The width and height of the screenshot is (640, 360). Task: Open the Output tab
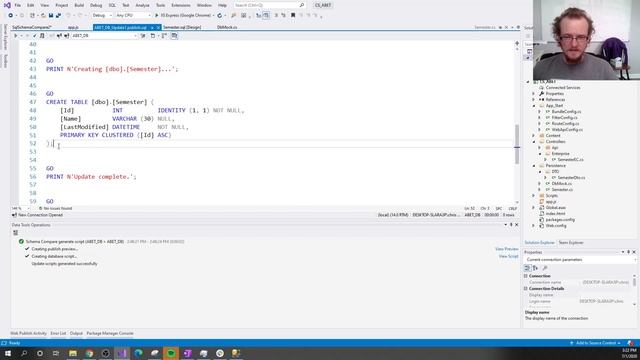click(x=76, y=333)
